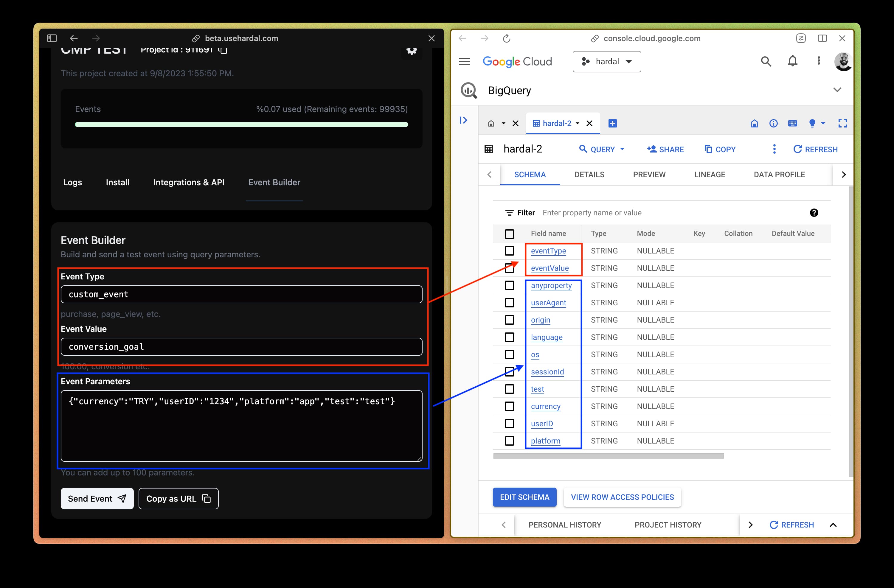Screen dimensions: 894x588
Task: Click the events usage progress bar
Action: click(x=242, y=125)
